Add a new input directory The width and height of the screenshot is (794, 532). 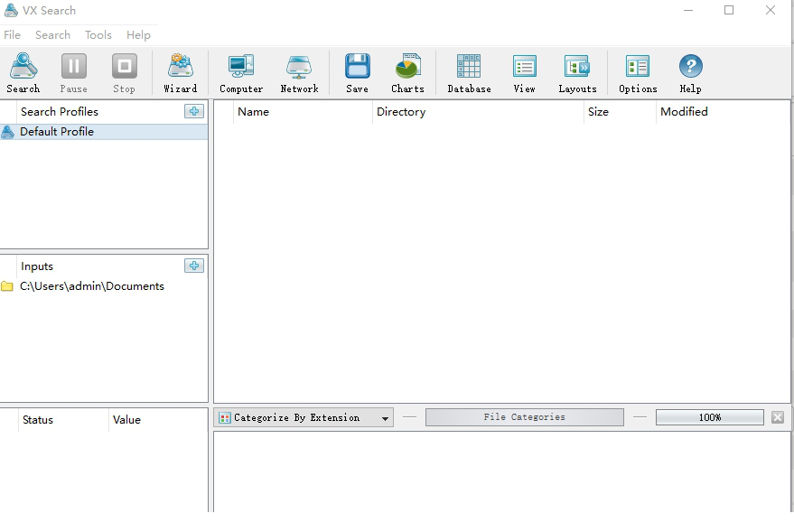click(193, 266)
